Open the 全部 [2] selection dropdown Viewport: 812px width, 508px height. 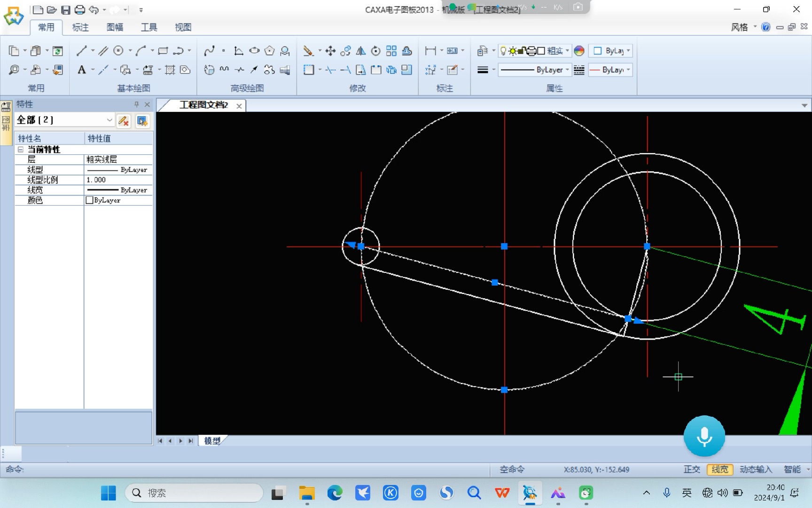pyautogui.click(x=109, y=120)
